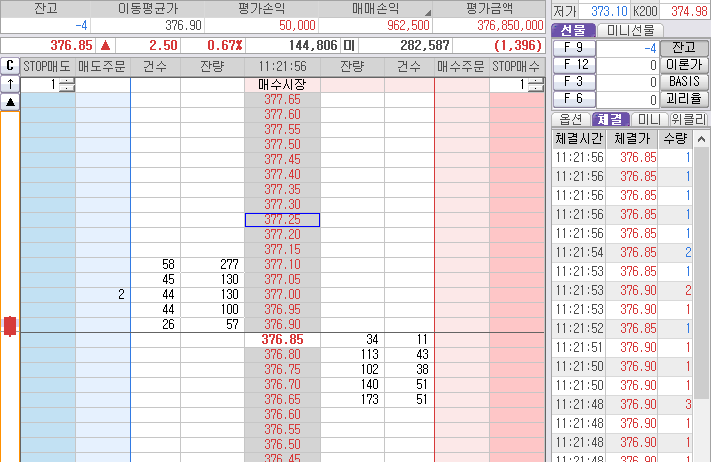Click the 11:21:54 trade row
The width and height of the screenshot is (711, 462).
(x=622, y=253)
